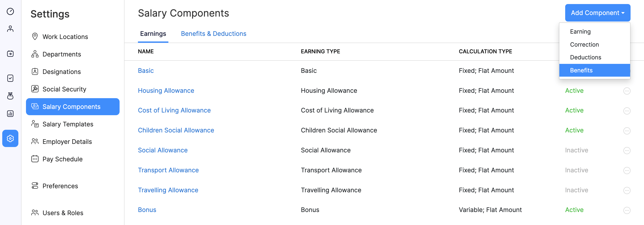
Task: Open the options menu for Housing Allowance row
Action: (627, 91)
